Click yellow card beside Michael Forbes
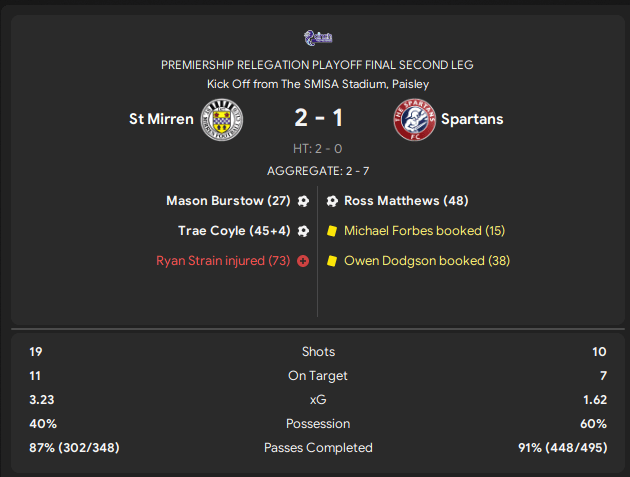 click(332, 231)
